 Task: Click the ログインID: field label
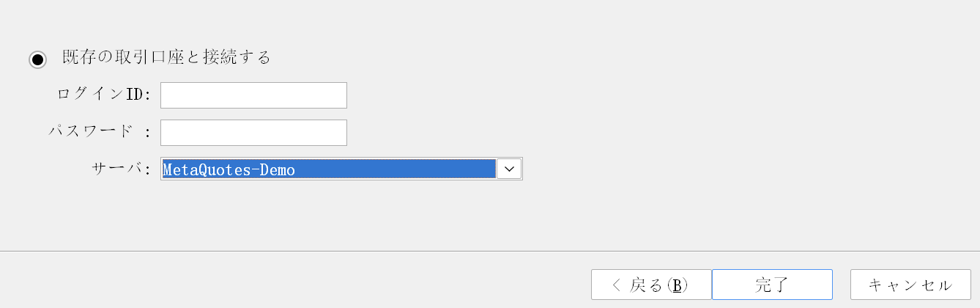pos(103,95)
